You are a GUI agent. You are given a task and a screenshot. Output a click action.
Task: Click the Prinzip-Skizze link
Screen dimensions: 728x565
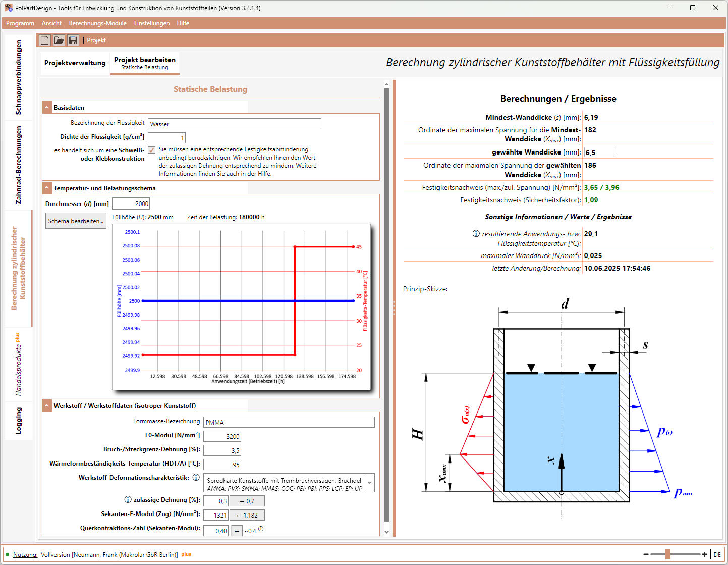coord(425,289)
